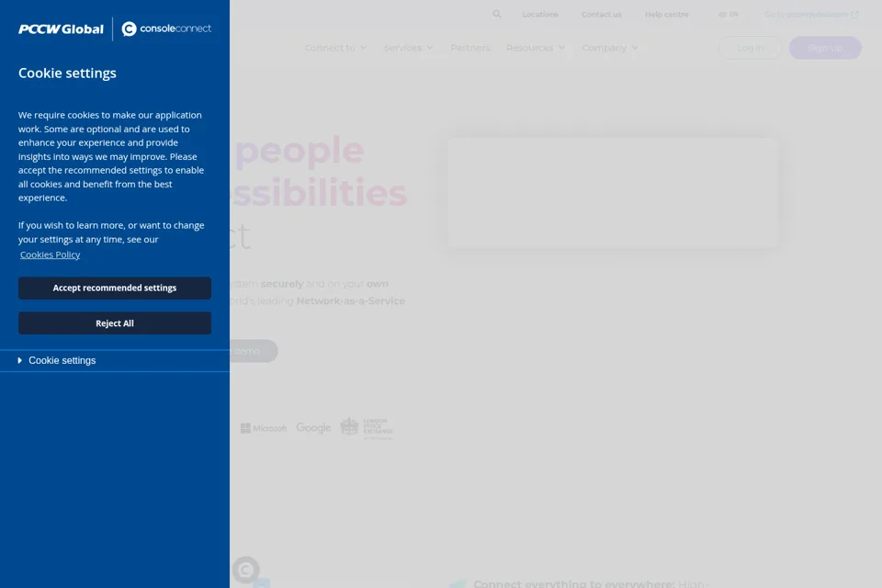882x588 pixels.
Task: Open the Cookies Policy link
Action: click(x=50, y=254)
